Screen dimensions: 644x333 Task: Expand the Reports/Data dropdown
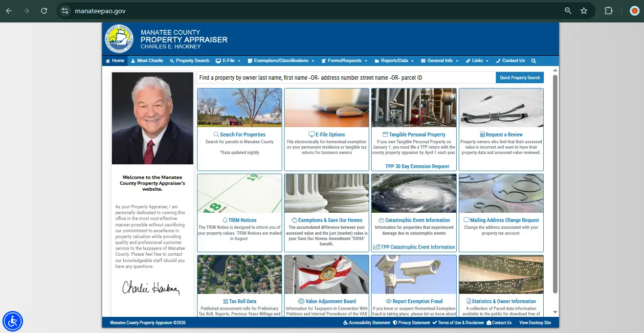tap(393, 61)
